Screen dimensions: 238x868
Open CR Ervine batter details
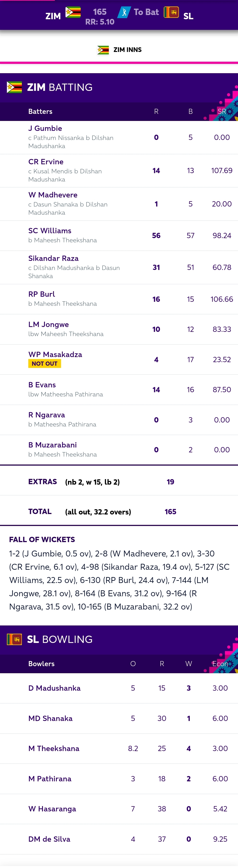point(46,162)
